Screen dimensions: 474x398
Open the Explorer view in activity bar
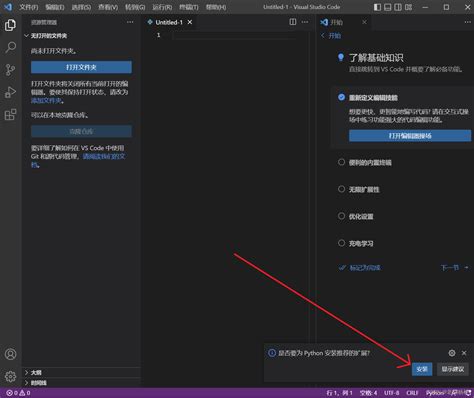pos(10,25)
